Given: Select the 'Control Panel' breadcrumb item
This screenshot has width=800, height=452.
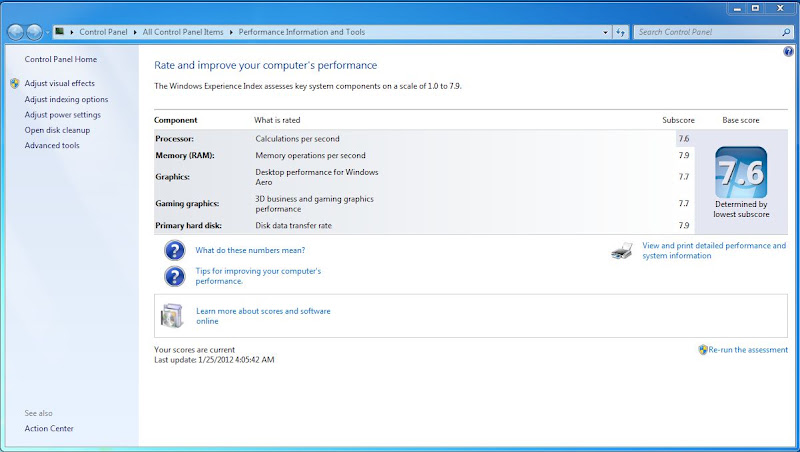Looking at the screenshot, I should coord(103,32).
